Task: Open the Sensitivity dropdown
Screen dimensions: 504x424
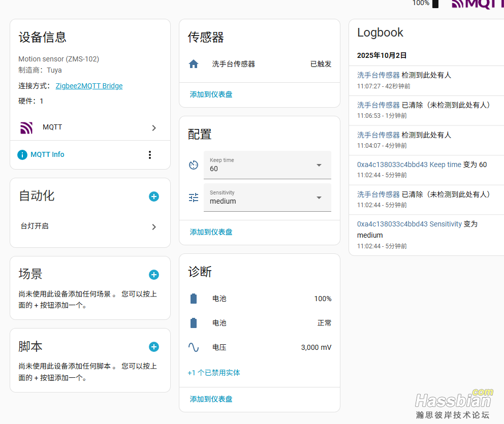Action: click(319, 198)
